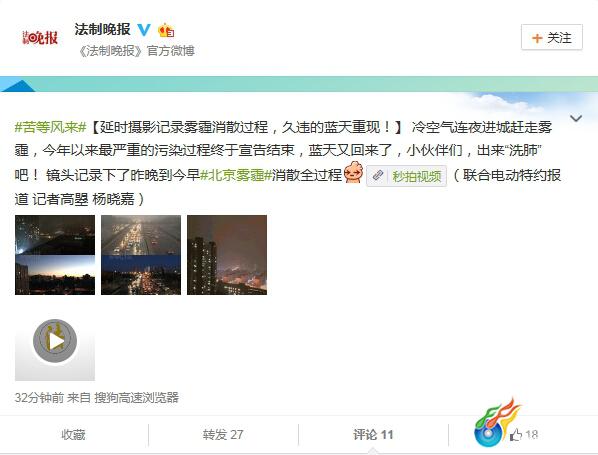Click the paperclip link icon before 秒拍视频
This screenshot has width=598, height=455.
(x=378, y=176)
